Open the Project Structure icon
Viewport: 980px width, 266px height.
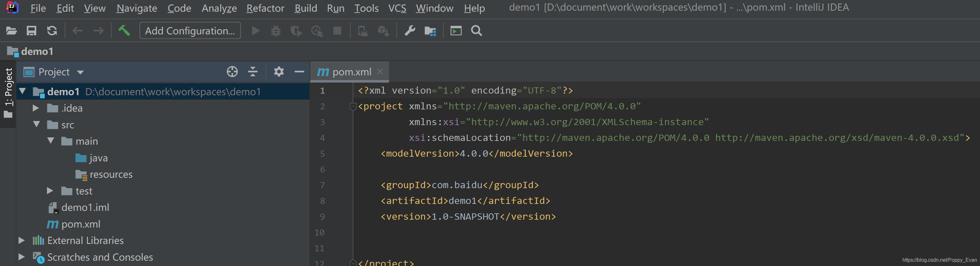click(x=430, y=31)
